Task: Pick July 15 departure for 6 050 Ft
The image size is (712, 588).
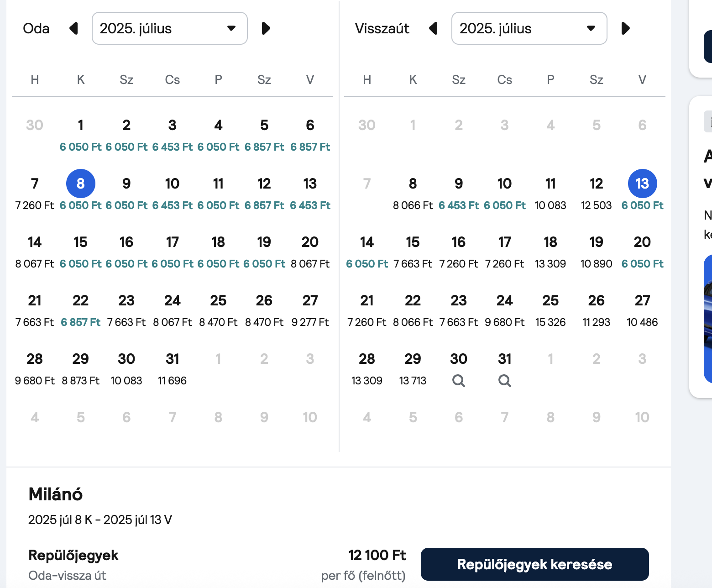Action: point(81,252)
